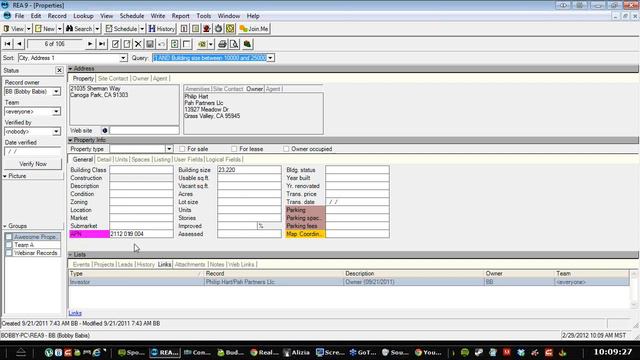Open the Tools menu
The image size is (640, 360).
tap(204, 16)
